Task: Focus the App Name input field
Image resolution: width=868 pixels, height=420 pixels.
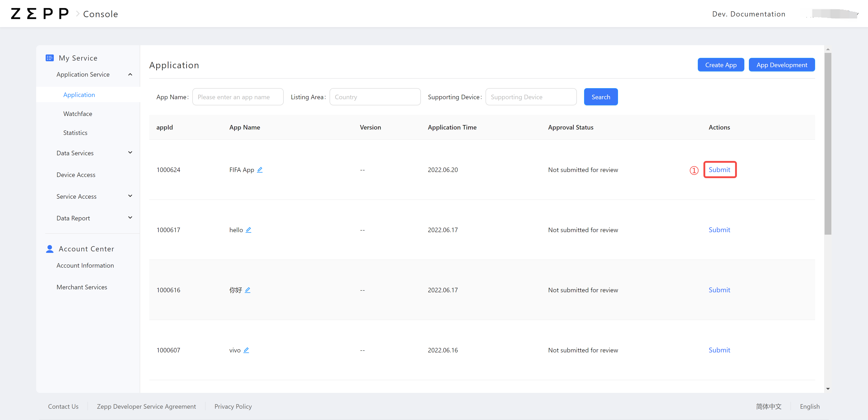Action: [x=238, y=97]
